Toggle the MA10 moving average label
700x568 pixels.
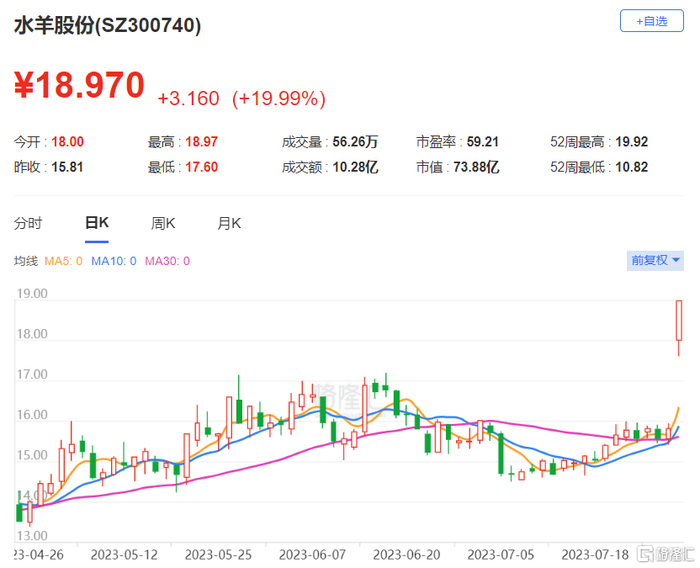coord(113,261)
